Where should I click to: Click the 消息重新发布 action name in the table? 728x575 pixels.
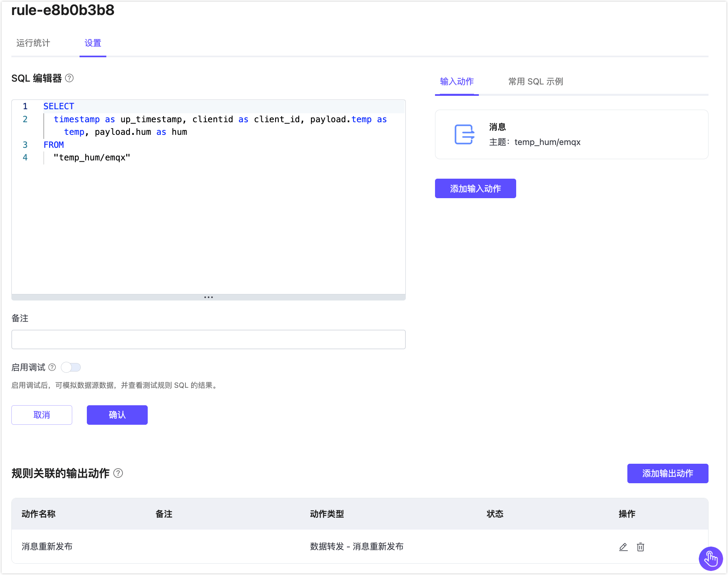[x=47, y=547]
